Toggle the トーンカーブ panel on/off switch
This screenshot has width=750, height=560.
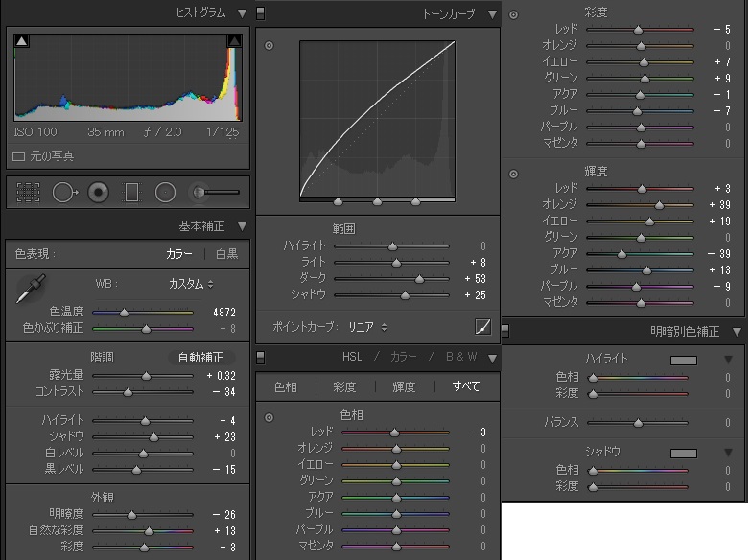(x=261, y=13)
